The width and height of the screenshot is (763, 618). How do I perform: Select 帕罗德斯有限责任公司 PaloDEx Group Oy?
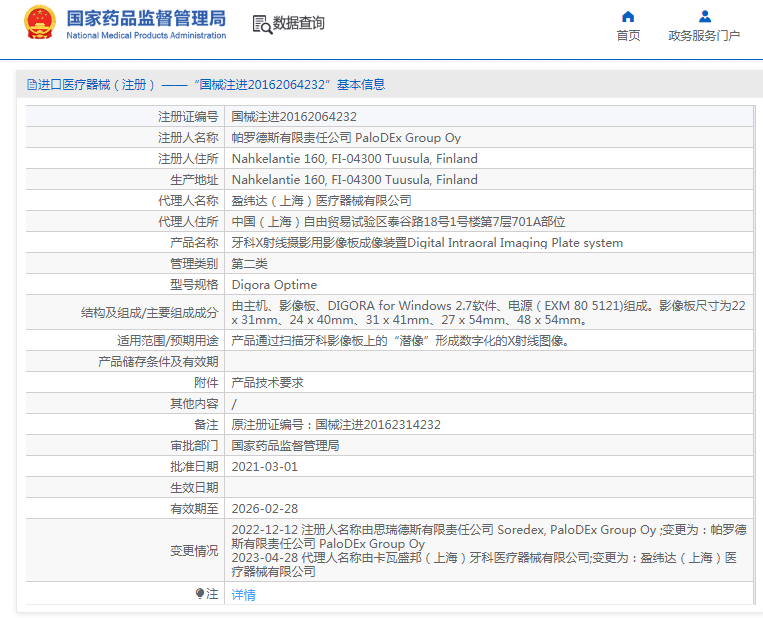pos(346,138)
